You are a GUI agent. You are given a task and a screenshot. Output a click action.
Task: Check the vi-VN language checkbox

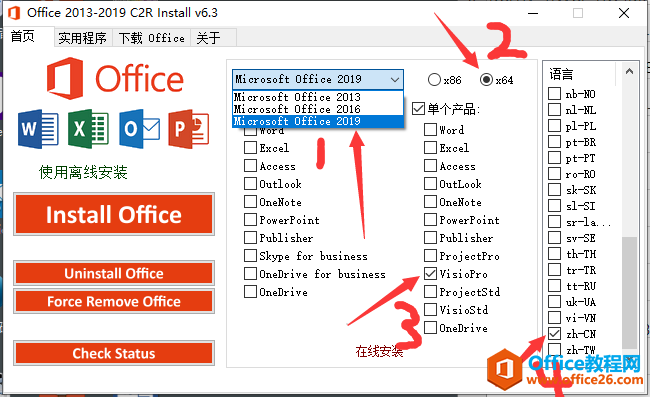554,317
